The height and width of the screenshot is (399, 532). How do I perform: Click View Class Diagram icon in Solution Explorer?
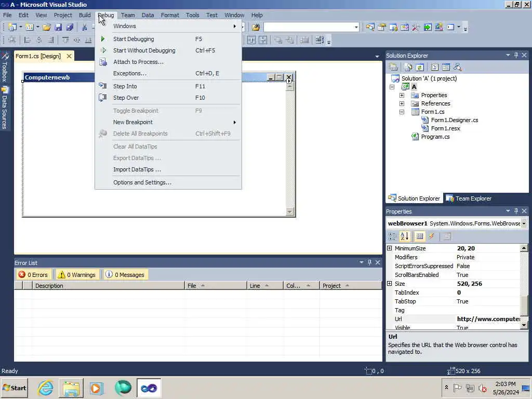[458, 67]
